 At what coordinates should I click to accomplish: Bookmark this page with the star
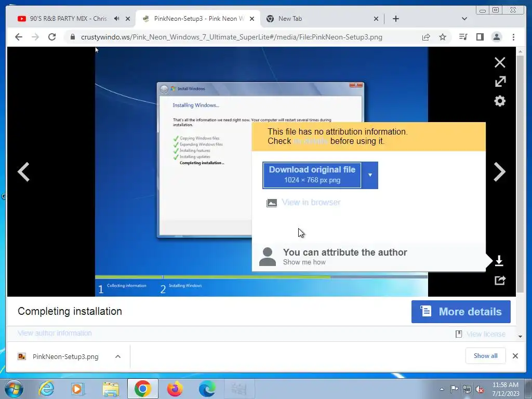point(443,37)
